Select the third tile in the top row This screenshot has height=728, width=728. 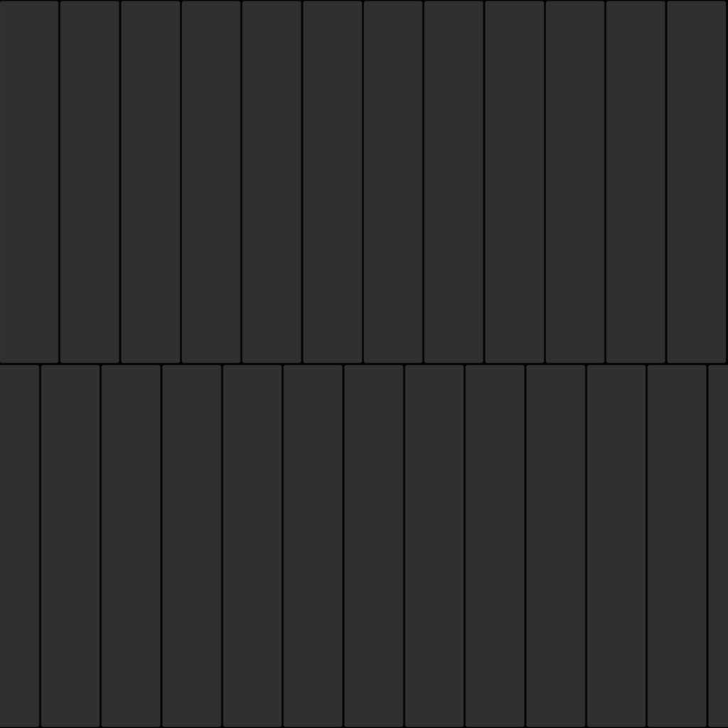coord(151,181)
